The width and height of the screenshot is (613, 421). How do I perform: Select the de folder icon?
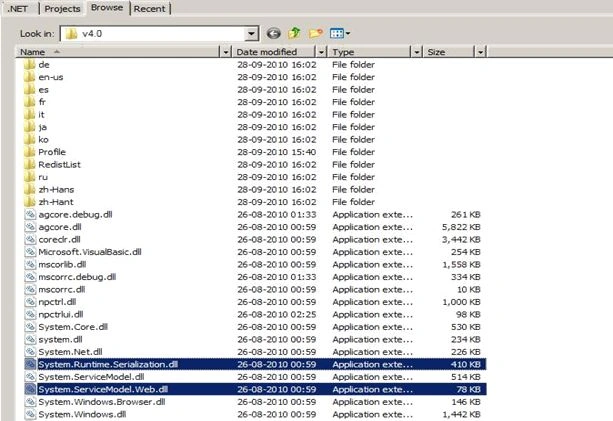(30, 64)
